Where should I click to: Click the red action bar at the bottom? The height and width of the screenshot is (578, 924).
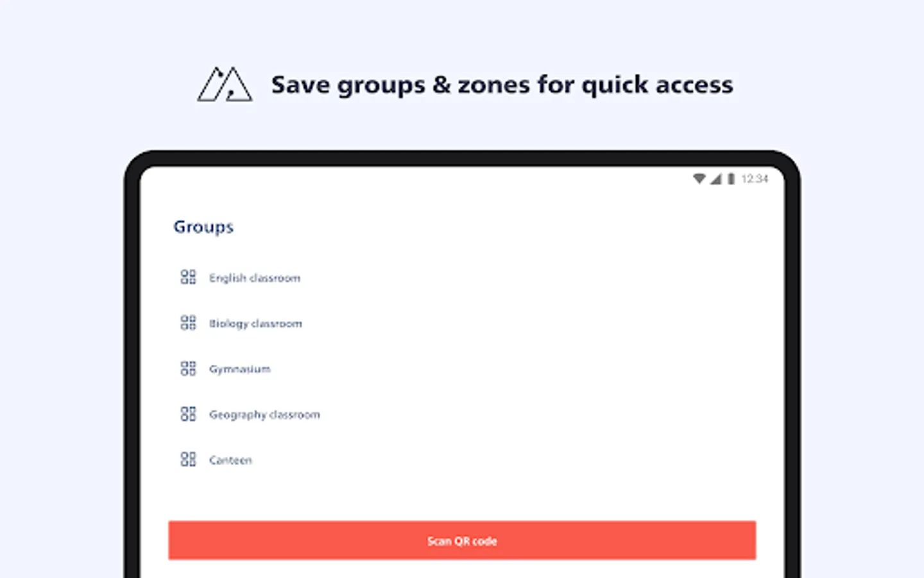click(462, 540)
